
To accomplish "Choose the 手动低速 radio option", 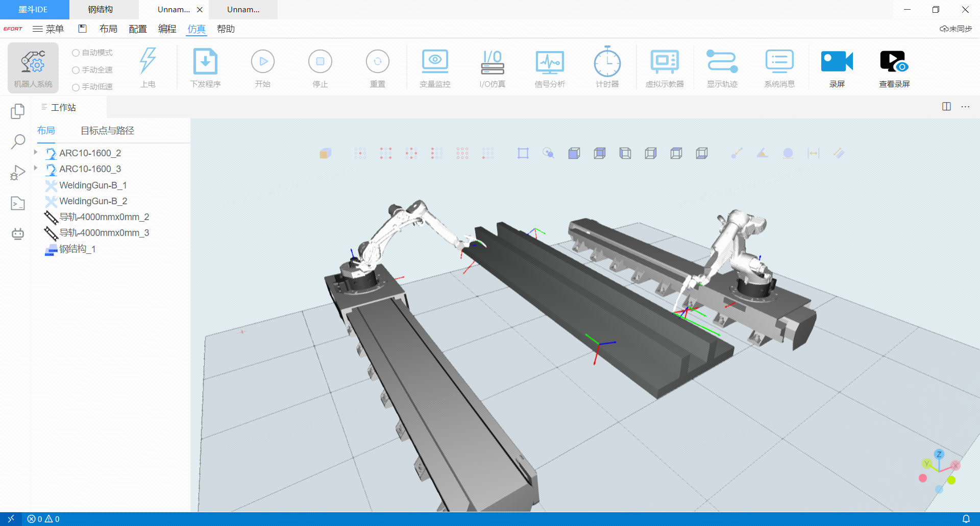I will click(76, 87).
